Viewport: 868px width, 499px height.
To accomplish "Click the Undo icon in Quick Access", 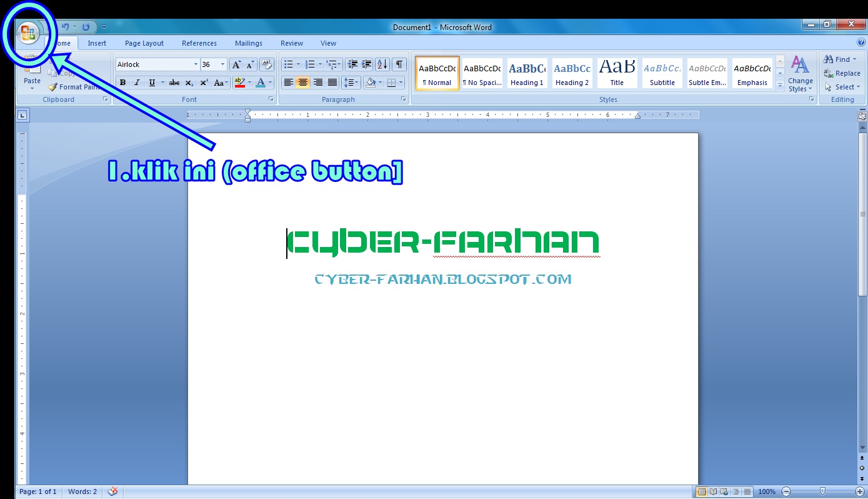I will 65,27.
